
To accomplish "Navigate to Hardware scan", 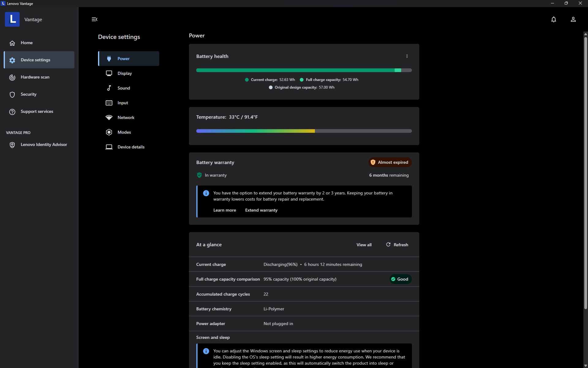I will click(x=39, y=77).
